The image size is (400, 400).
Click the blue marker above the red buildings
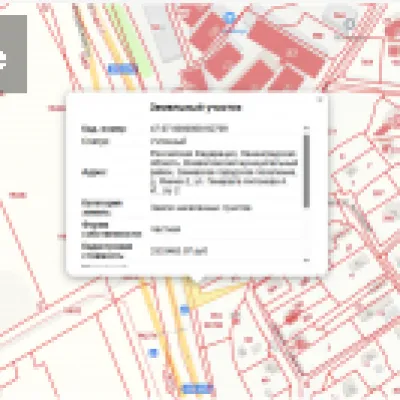click(229, 17)
